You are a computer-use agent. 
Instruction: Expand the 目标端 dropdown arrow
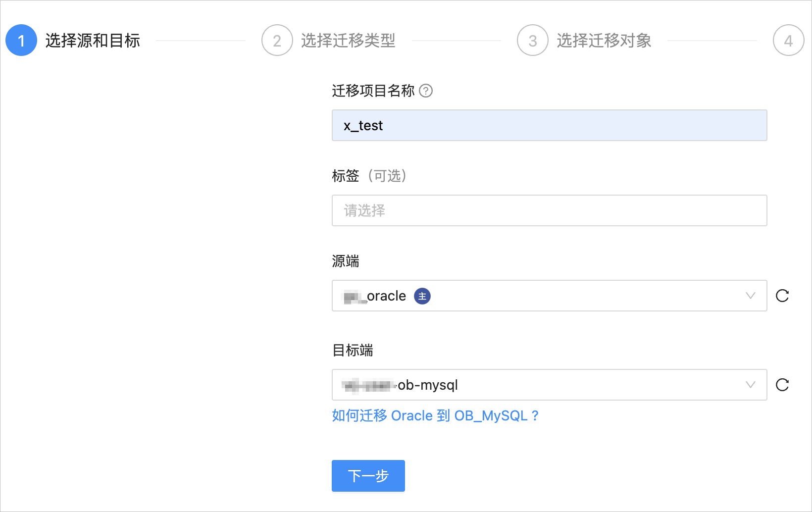click(x=751, y=385)
